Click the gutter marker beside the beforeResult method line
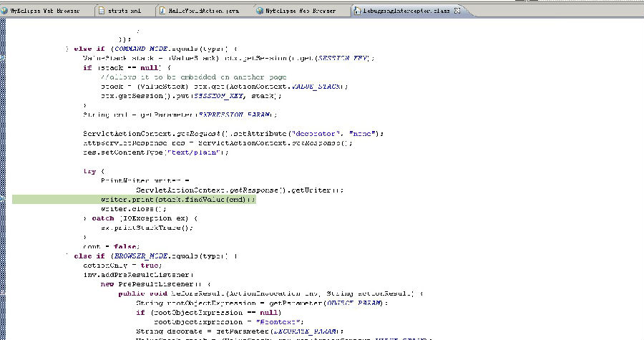644x340 pixels. [2, 293]
